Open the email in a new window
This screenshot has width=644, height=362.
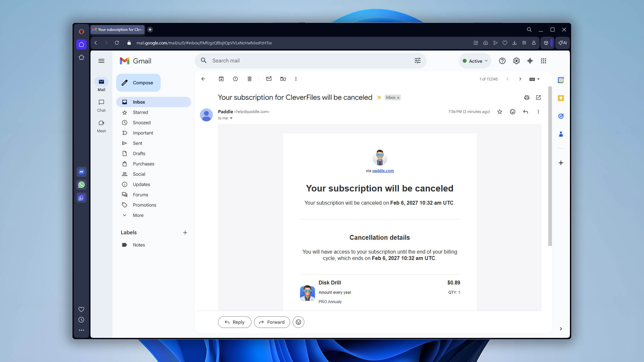538,97
